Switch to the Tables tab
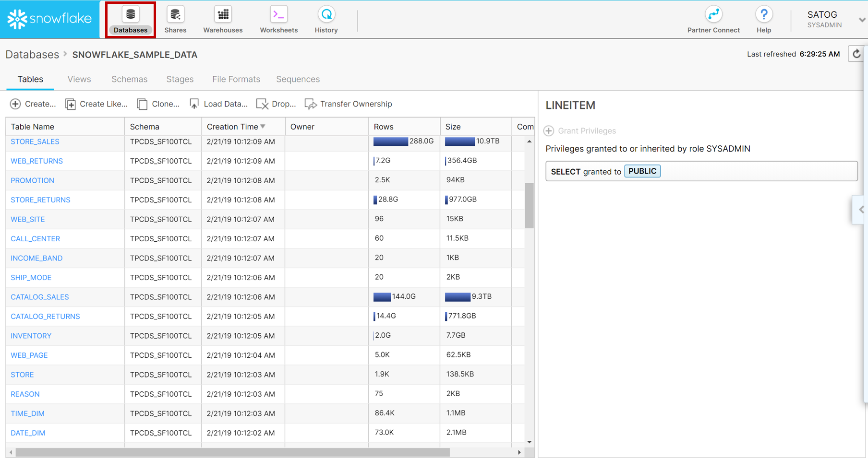 30,79
